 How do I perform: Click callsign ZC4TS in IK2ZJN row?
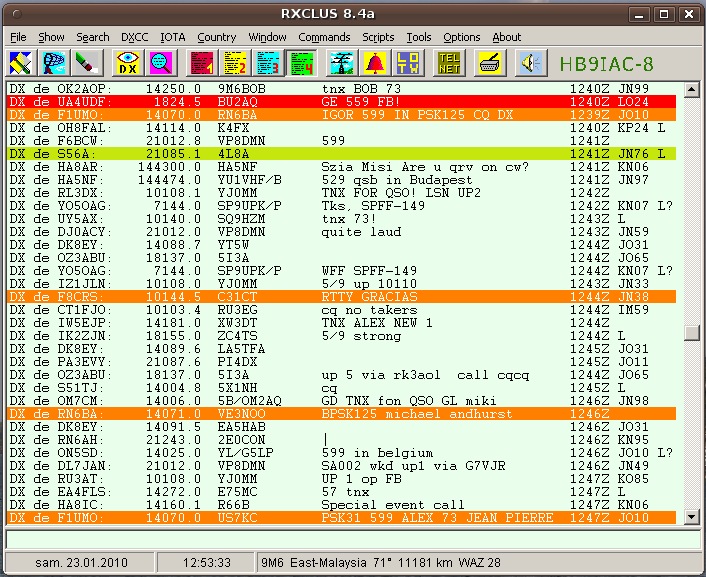pos(237,336)
